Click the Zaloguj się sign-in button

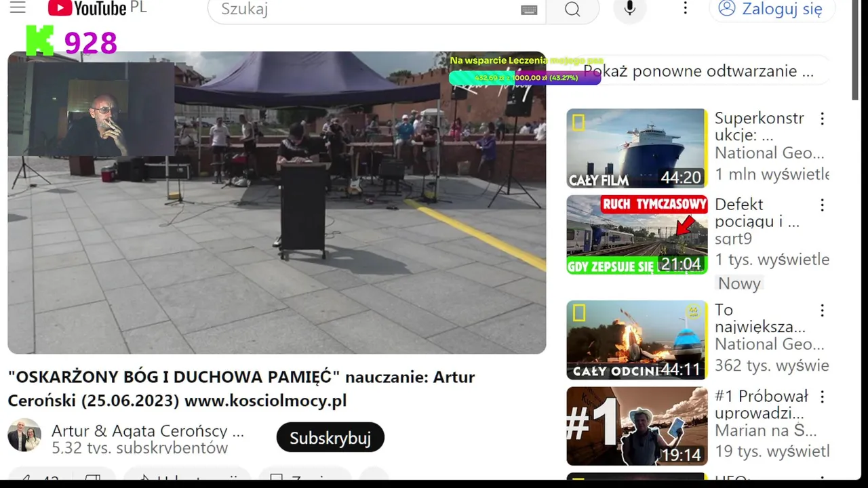[x=772, y=9]
